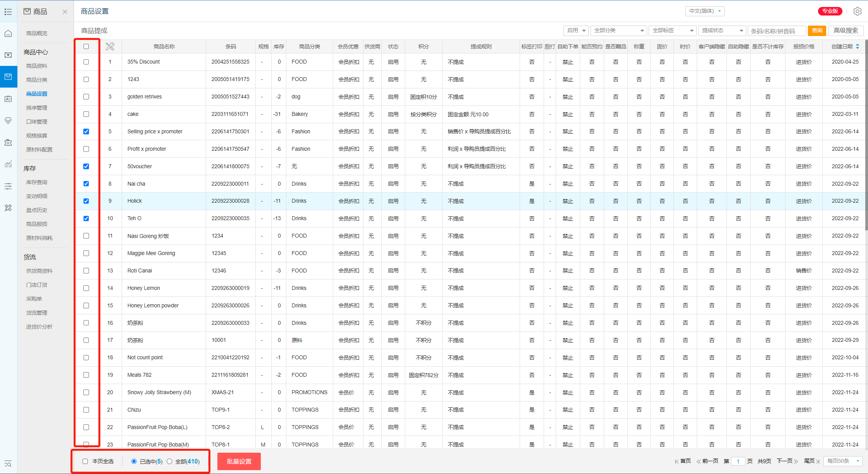868x474 pixels.
Task: Open 商品分类 in the side menu
Action: coord(37,80)
